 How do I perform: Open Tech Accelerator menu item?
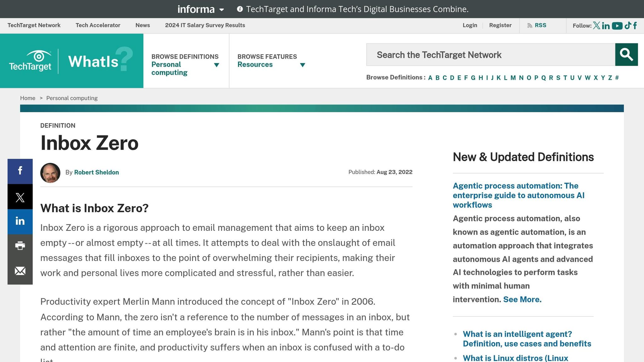98,25
